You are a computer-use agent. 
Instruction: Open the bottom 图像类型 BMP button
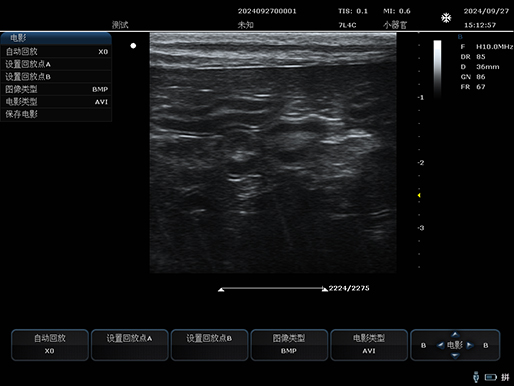289,345
